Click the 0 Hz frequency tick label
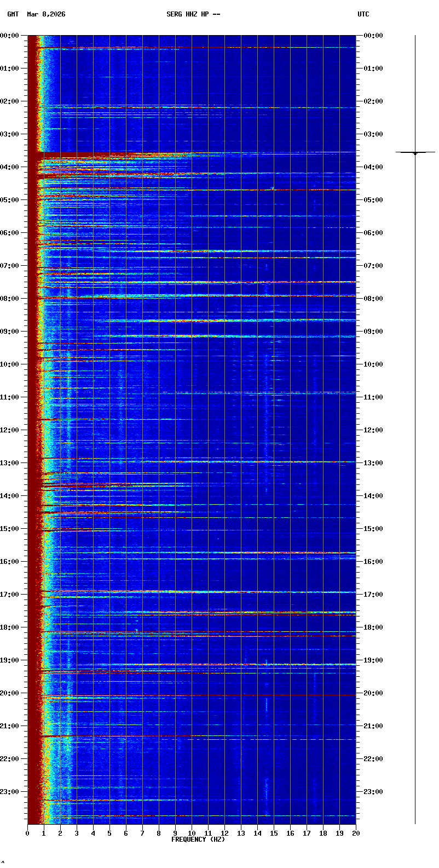Image resolution: width=439 pixels, height=868 pixels. (27, 833)
